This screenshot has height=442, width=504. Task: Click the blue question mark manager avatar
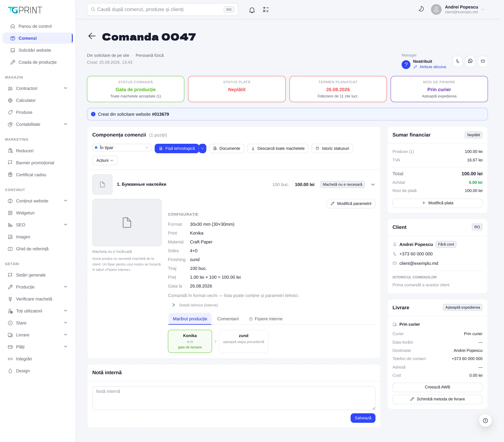(x=406, y=65)
